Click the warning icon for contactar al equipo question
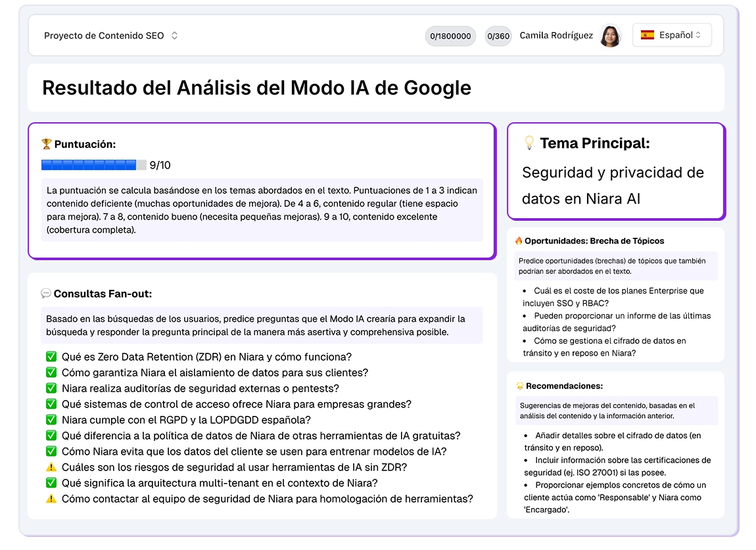The width and height of the screenshot is (756, 550). click(51, 499)
